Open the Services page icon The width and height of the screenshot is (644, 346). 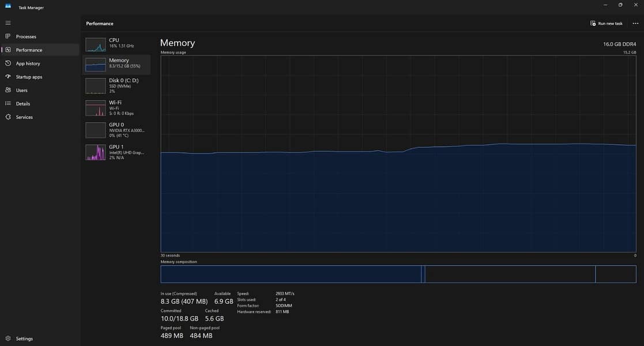[8, 116]
